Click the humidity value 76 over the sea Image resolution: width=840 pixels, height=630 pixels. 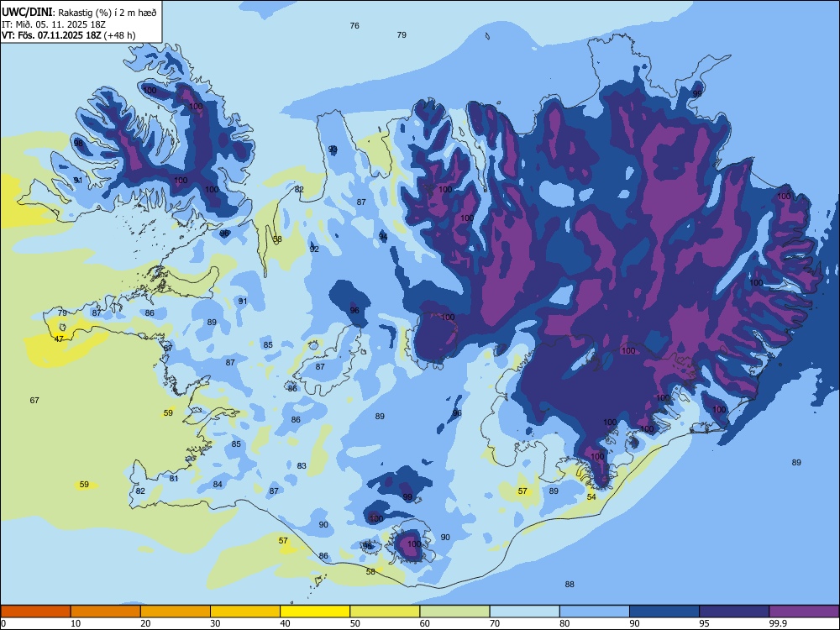[354, 26]
